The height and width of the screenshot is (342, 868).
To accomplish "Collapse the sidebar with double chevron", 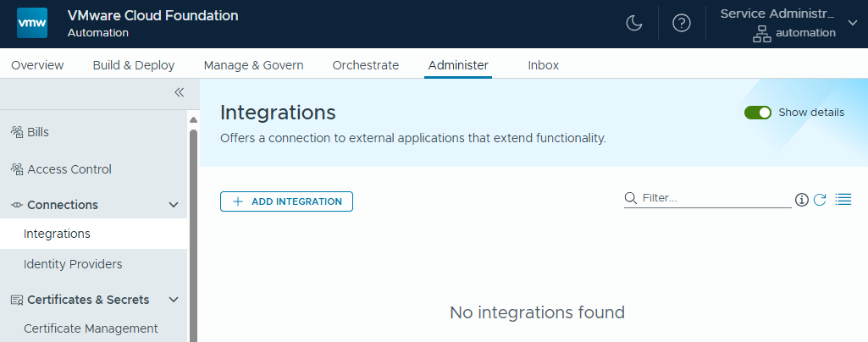I will (179, 92).
